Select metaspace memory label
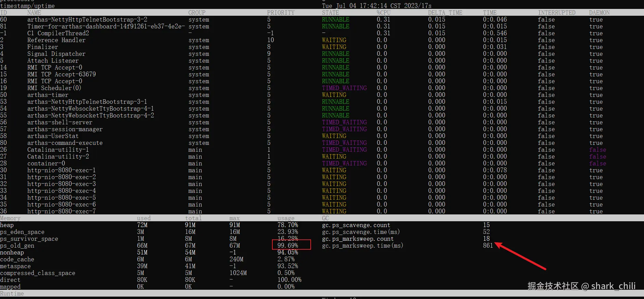 [15, 266]
